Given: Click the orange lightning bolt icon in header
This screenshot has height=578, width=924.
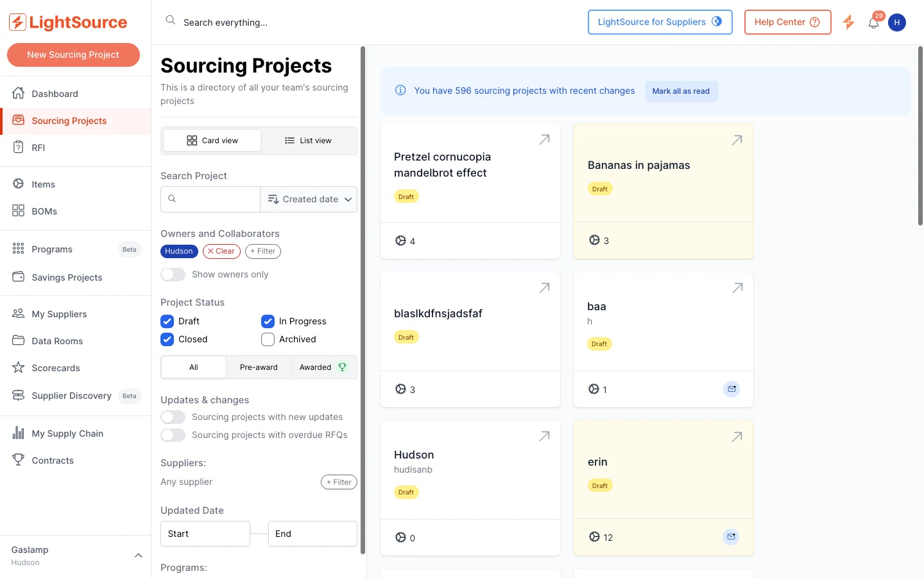Looking at the screenshot, I should [849, 22].
